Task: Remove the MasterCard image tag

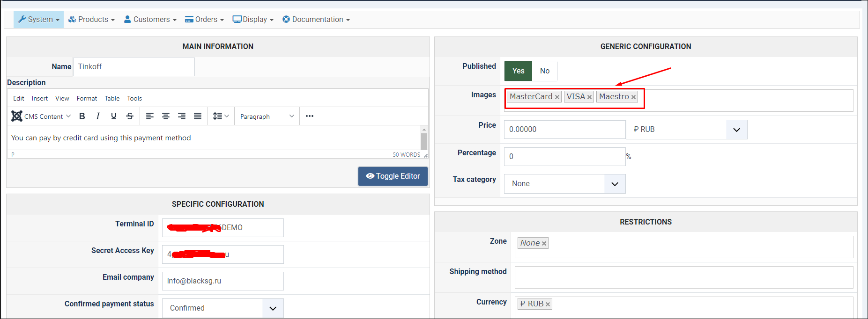Action: [557, 97]
